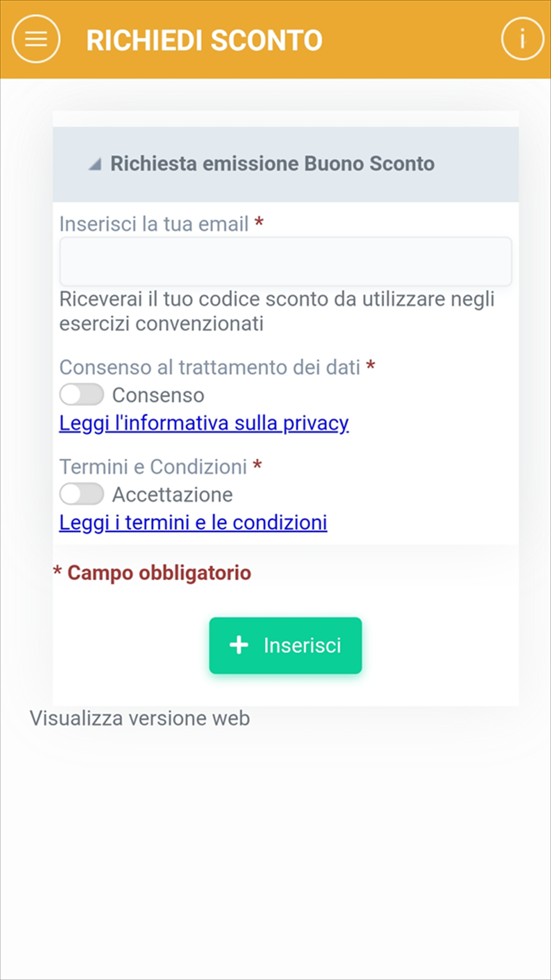
Task: Click the Inserisci la tua email label
Action: (x=154, y=224)
